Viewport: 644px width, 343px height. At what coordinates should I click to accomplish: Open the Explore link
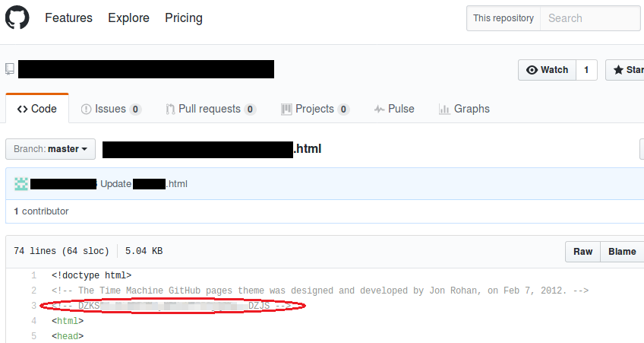click(128, 17)
